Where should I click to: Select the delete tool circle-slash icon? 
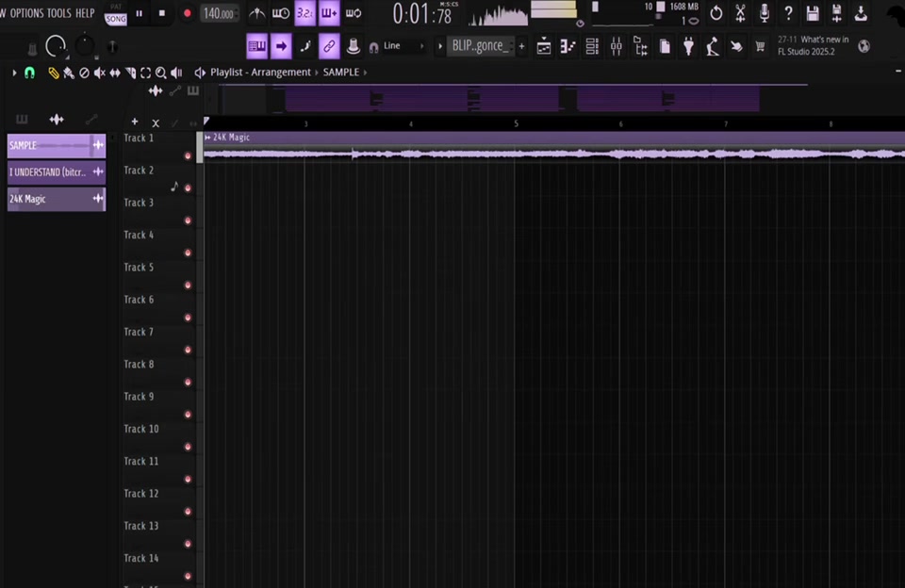[x=84, y=73]
